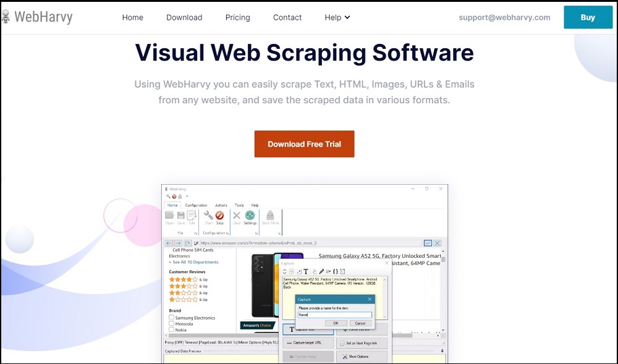Tick the Motorola brand checkbox
618x364 pixels.
click(x=171, y=323)
